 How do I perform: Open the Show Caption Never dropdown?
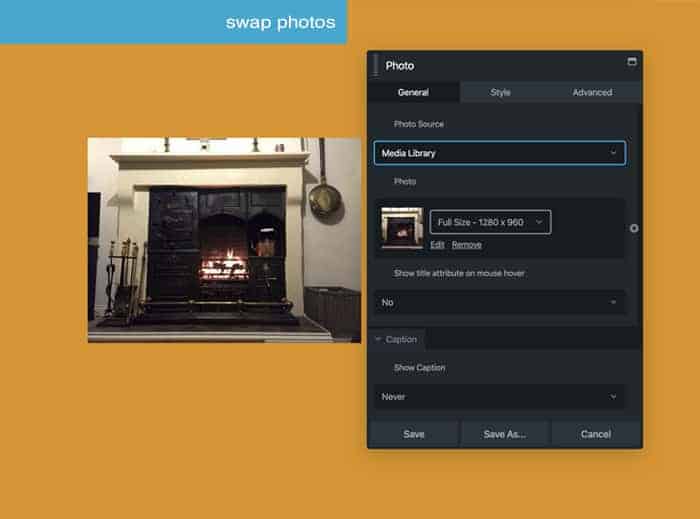(500, 396)
